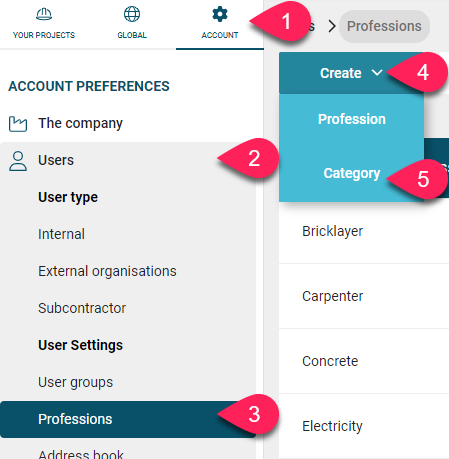449x459 pixels.
Task: Click the hard hat Your Projects icon
Action: pos(44,14)
